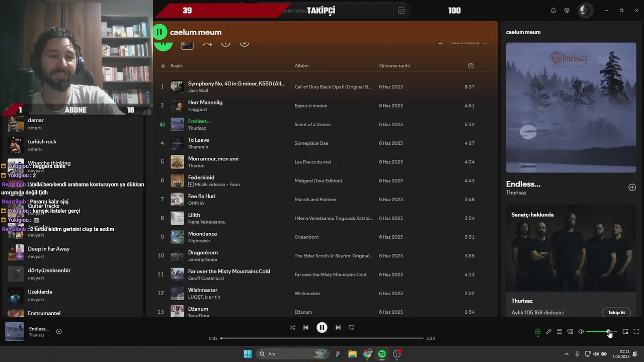
Task: Sort by the Albüm column header
Action: click(x=301, y=66)
